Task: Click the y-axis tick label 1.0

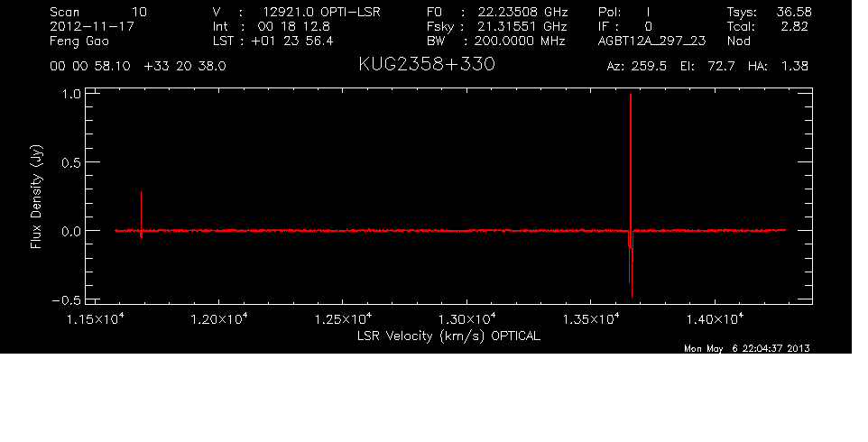Action: coord(73,94)
